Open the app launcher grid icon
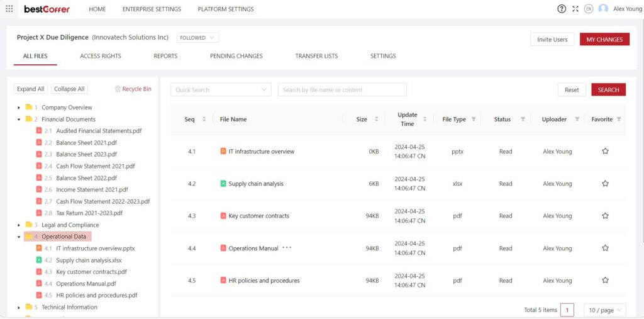The image size is (644, 319). 9,9
